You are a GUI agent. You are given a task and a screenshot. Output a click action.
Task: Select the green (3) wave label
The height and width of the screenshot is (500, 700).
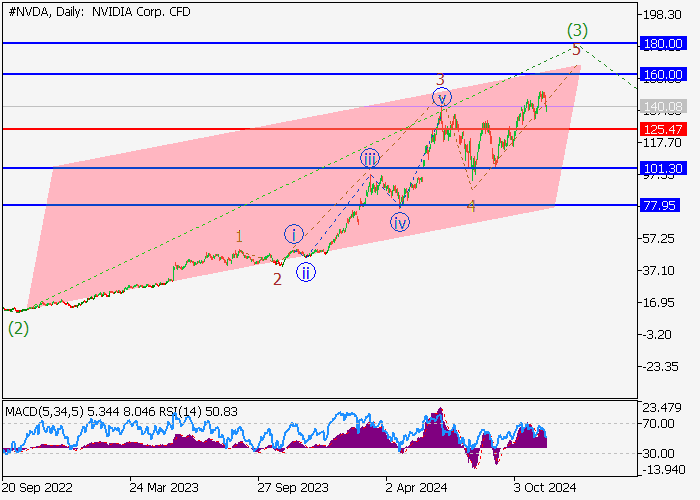577,30
